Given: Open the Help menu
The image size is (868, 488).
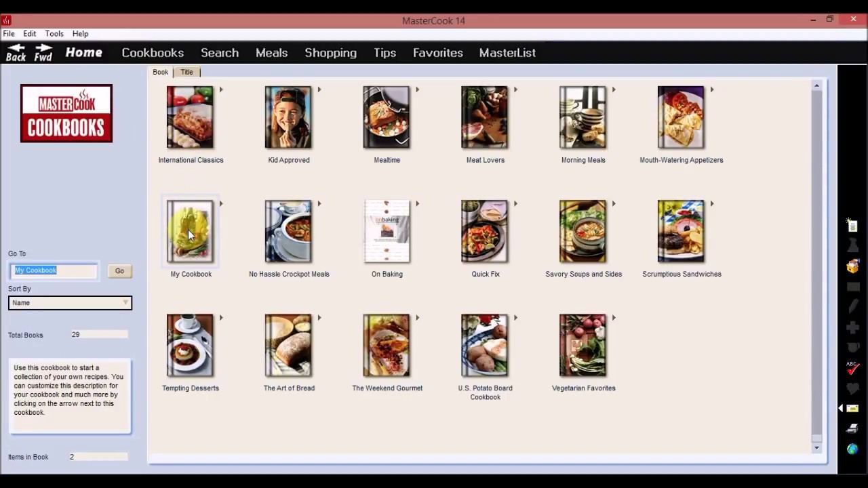Looking at the screenshot, I should point(80,33).
